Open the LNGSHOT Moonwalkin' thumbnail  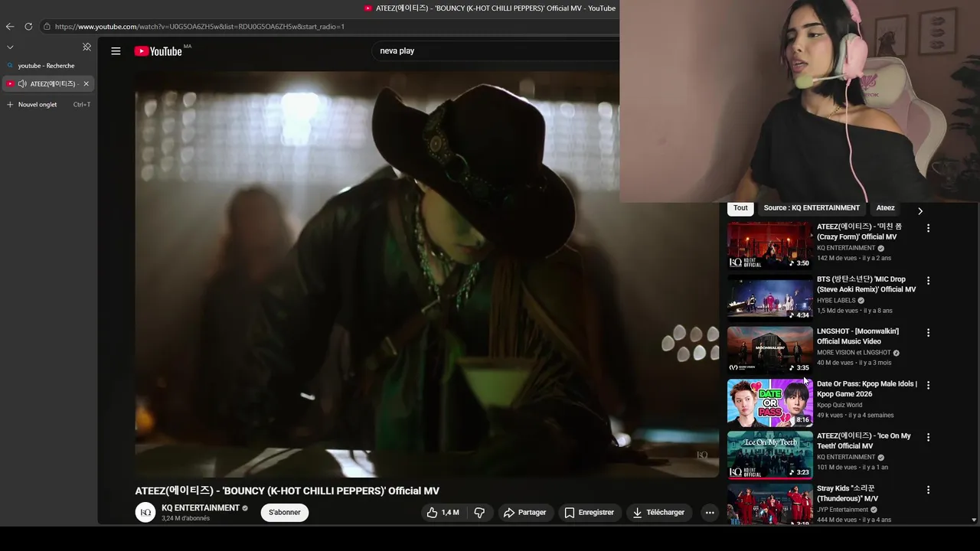pos(770,350)
